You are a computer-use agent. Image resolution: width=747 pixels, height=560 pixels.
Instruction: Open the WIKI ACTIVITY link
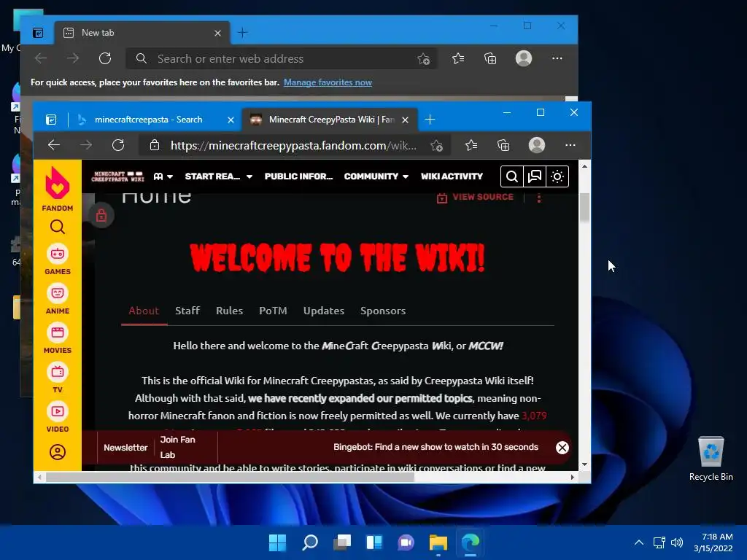pos(452,176)
